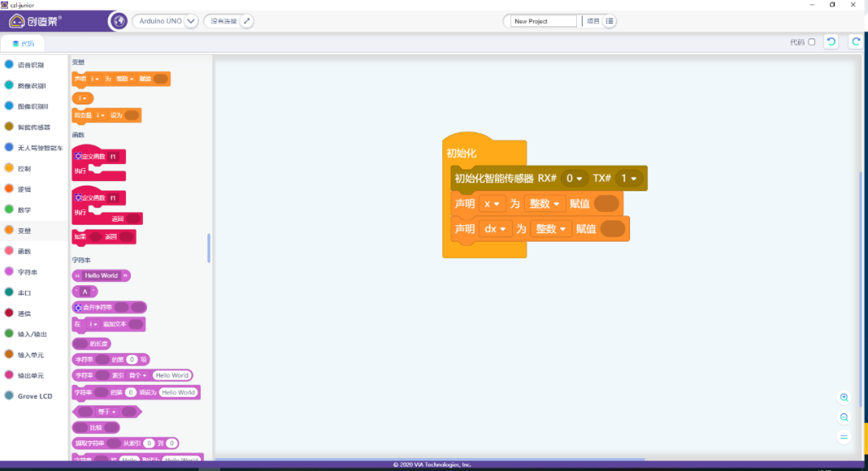Screen dimensions: 868x471
Task: Toggle the 代码 checkbox
Action: click(811, 42)
